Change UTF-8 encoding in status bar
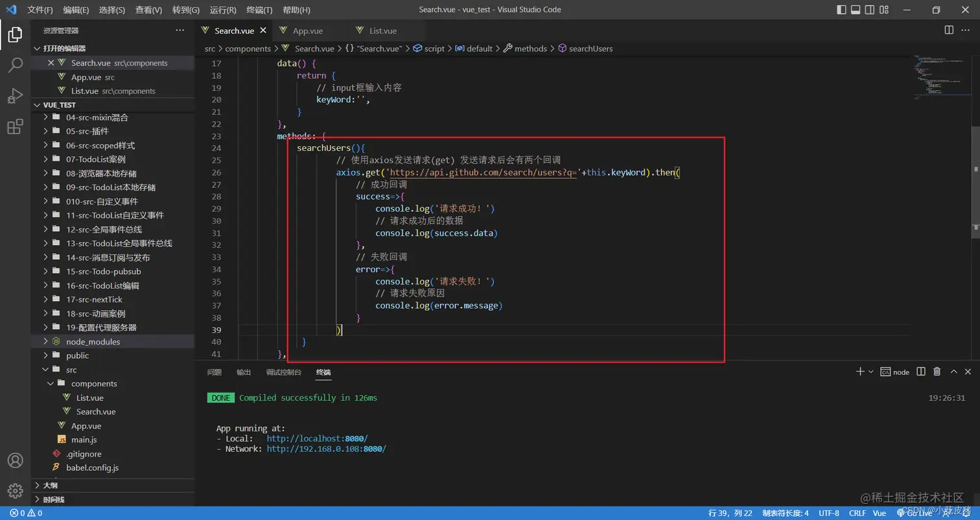This screenshot has width=980, height=520. click(x=828, y=513)
